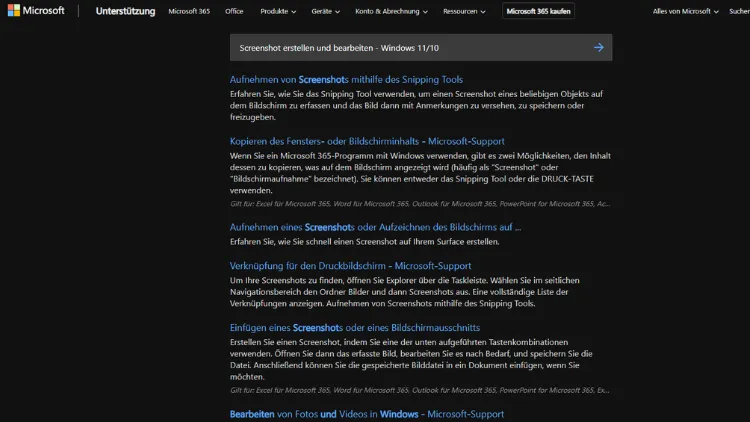Open Aufnehmen eines Screenshots oder Aufzeichnen result
750x422 pixels.
coord(375,227)
